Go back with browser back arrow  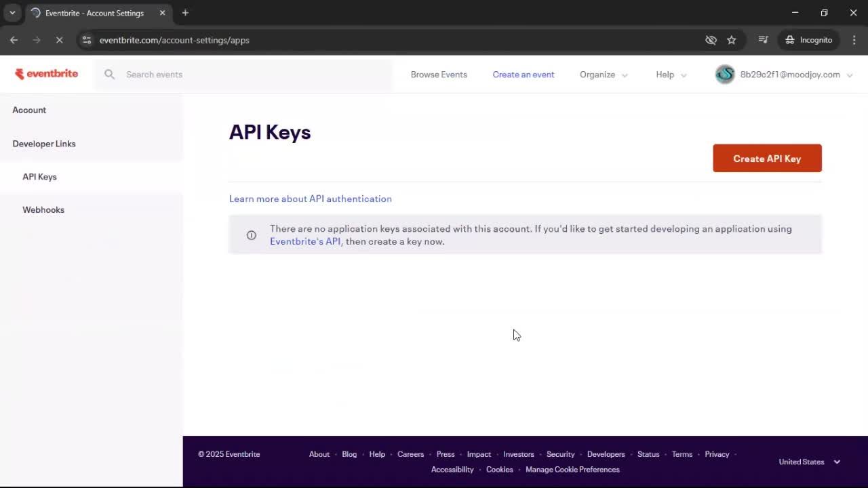point(14,40)
